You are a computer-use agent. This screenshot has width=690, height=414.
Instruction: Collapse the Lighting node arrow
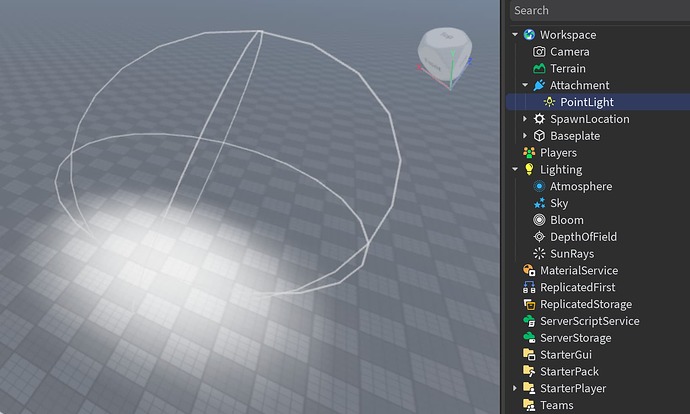tap(515, 169)
